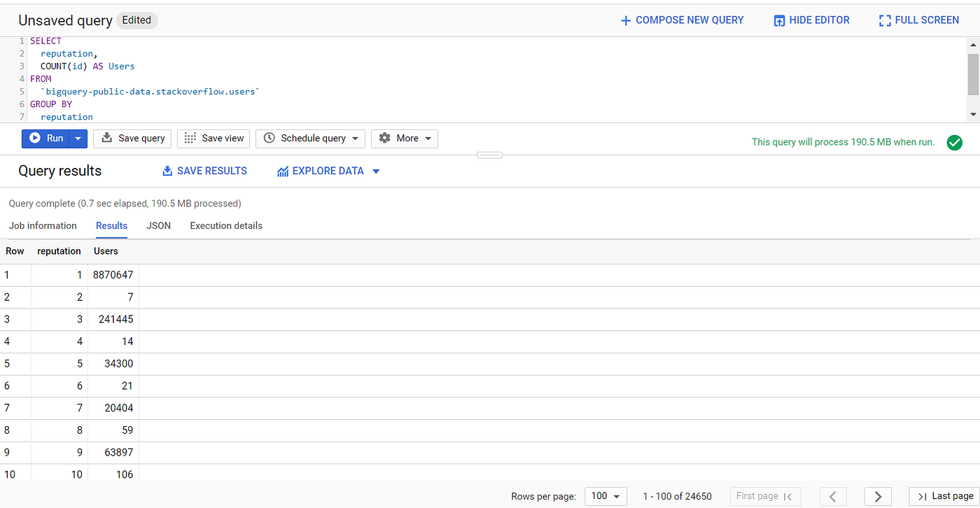Hide the editor using the Hide Editor icon
Viewport: 980px width, 508px height.
point(779,20)
